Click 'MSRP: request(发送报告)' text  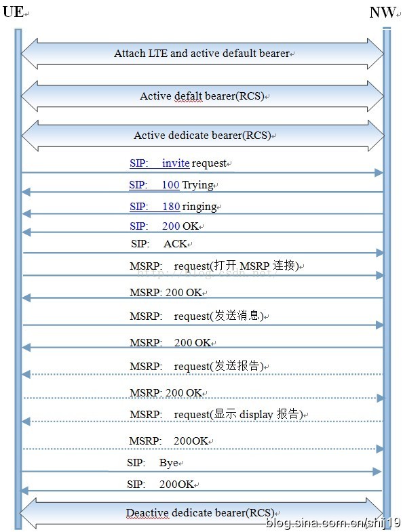tap(197, 366)
